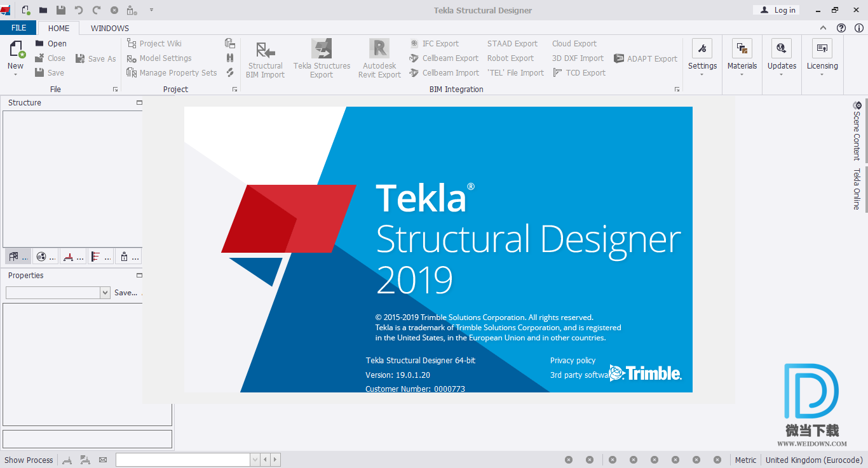Image resolution: width=868 pixels, height=468 pixels.
Task: Click STAAD Export
Action: pos(512,44)
